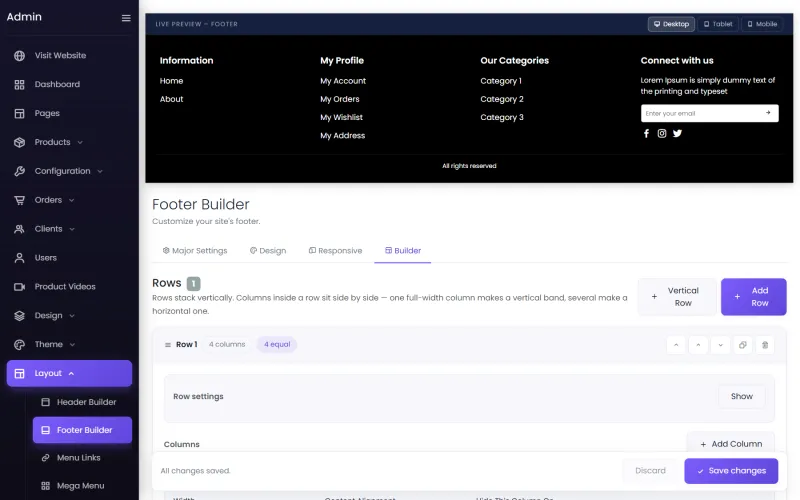Open Menu Links chain icon
800x500 pixels.
pyautogui.click(x=45, y=458)
